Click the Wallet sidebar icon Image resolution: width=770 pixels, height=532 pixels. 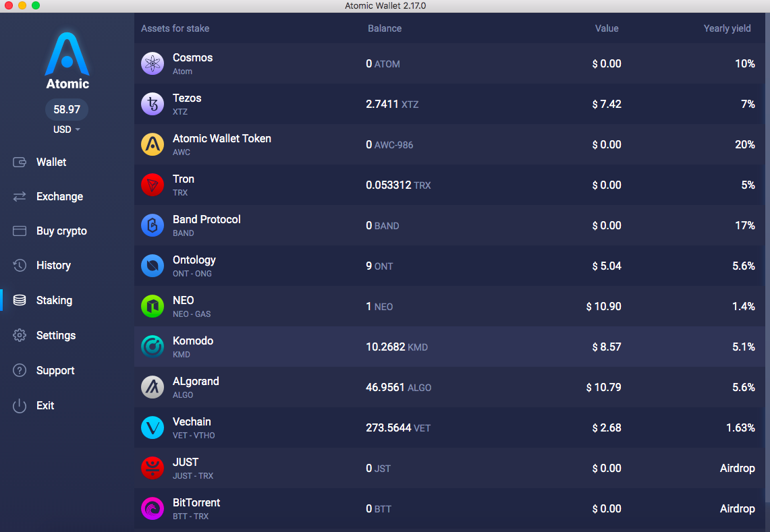[20, 162]
